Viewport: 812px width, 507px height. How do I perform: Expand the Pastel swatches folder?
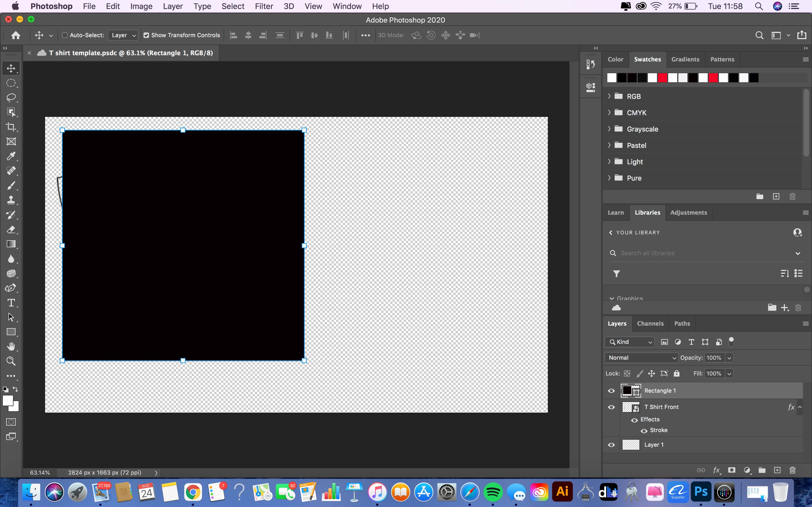(609, 145)
